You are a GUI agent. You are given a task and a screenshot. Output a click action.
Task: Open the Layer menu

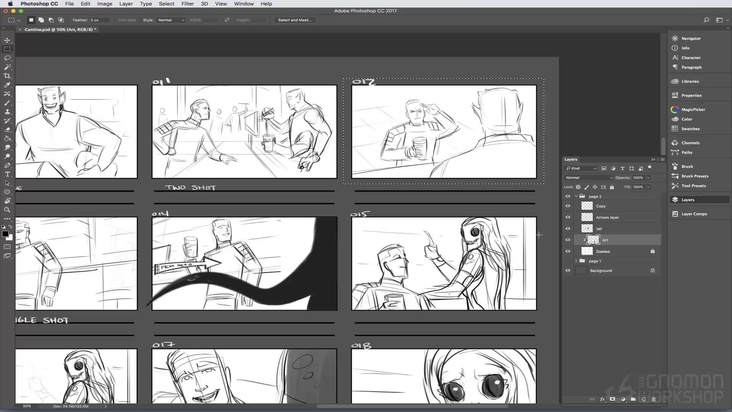coord(126,4)
